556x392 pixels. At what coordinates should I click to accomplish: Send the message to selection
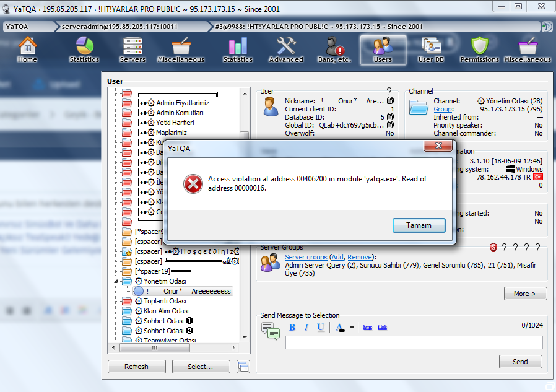tap(520, 362)
